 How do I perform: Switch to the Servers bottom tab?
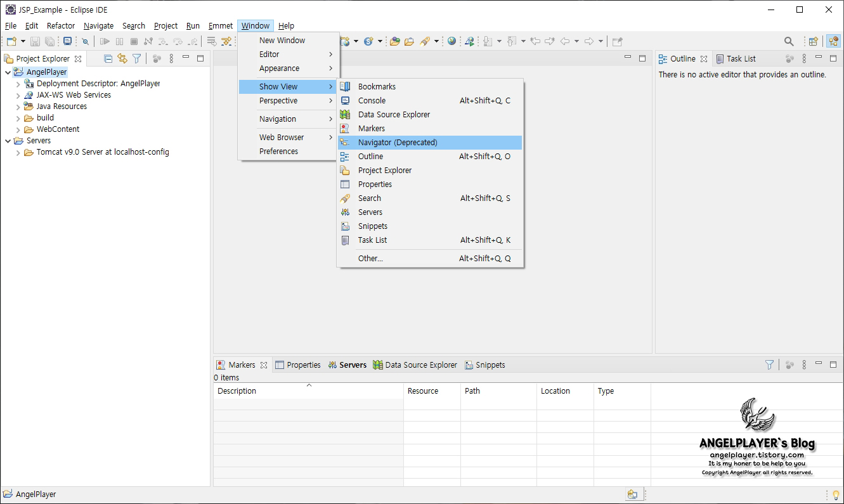[x=347, y=365]
